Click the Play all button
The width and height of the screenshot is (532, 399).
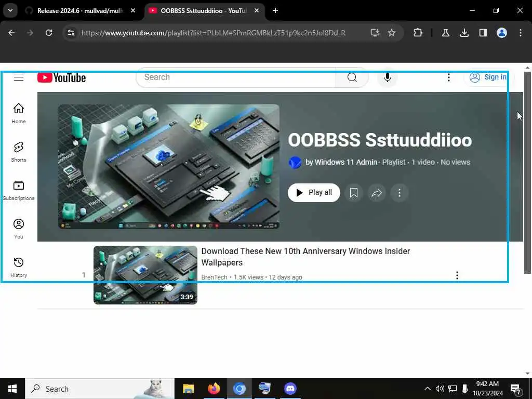pos(314,193)
